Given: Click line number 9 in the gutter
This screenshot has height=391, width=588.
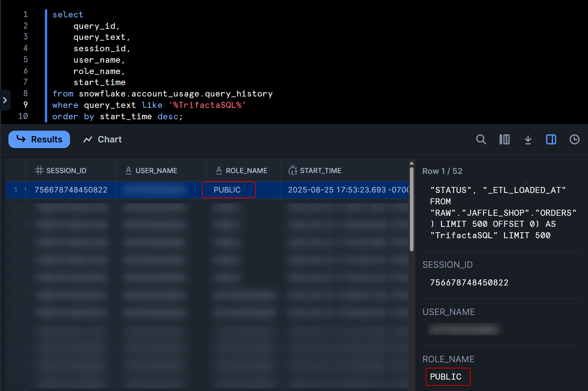Looking at the screenshot, I should pyautogui.click(x=25, y=105).
